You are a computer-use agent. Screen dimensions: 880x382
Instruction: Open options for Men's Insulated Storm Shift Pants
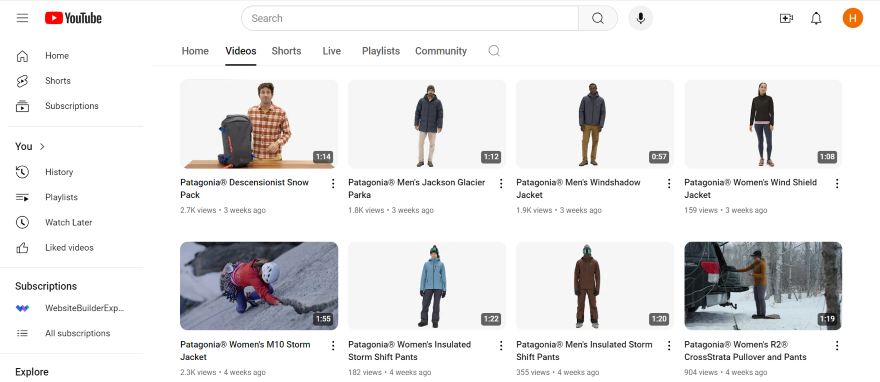pos(669,346)
